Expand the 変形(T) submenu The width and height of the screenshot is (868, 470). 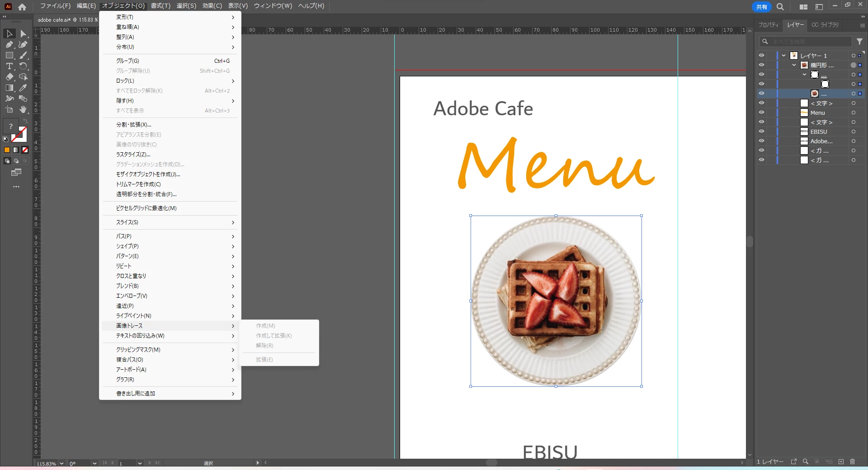click(170, 17)
